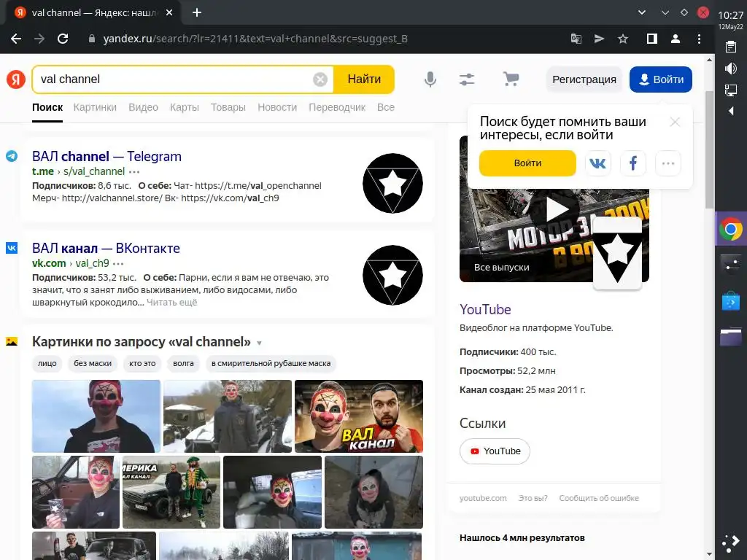Log in with VK icon
Screen dimensions: 747x560
598,163
